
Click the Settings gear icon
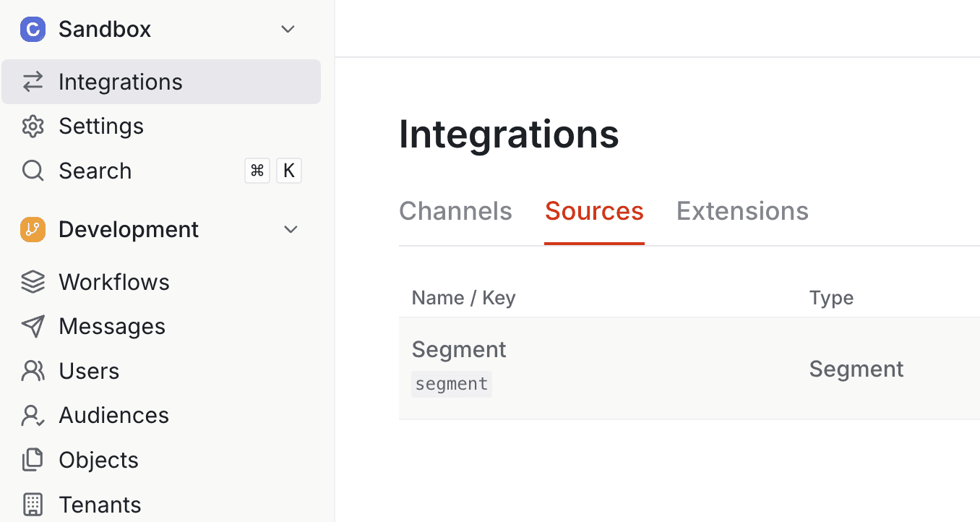point(33,127)
